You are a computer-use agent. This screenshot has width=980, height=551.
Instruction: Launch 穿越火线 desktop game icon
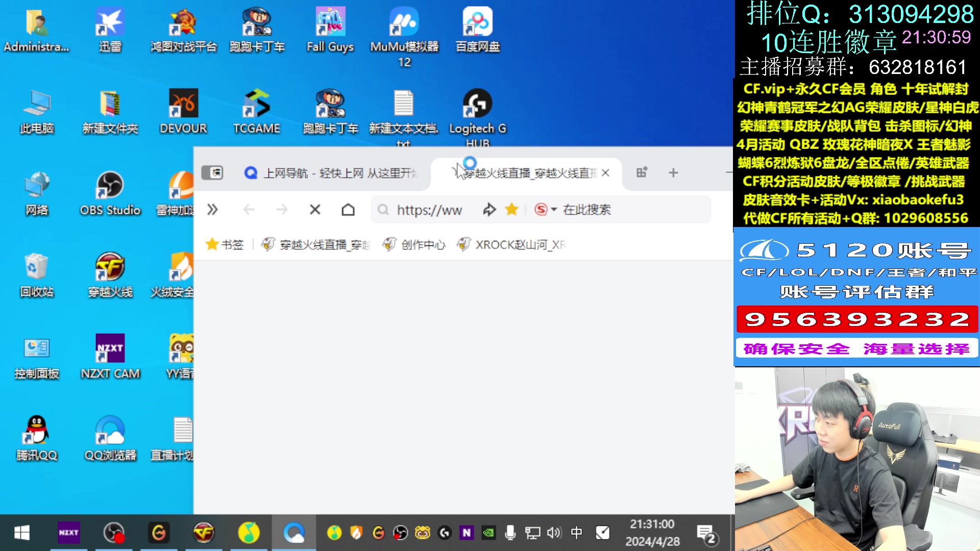tap(110, 275)
